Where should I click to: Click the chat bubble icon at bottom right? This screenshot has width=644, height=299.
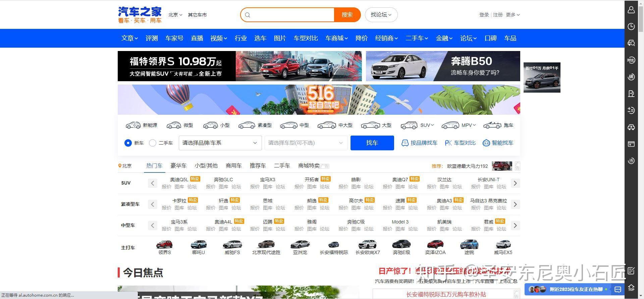point(618,289)
